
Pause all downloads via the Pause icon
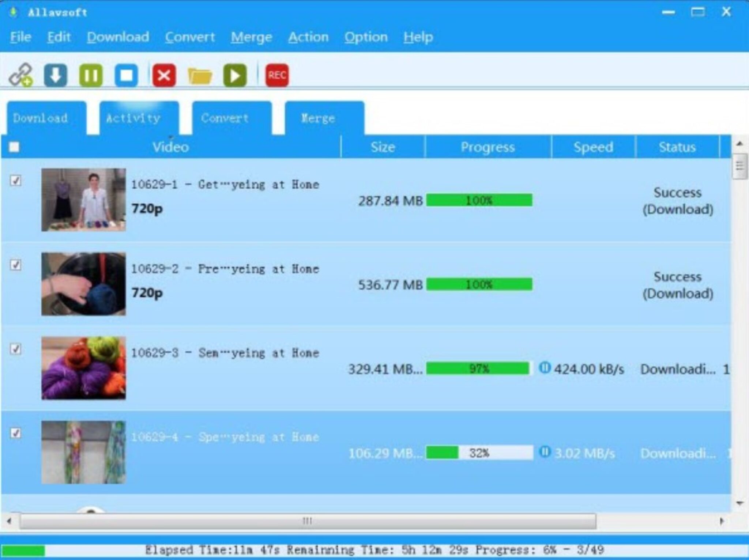(x=91, y=75)
